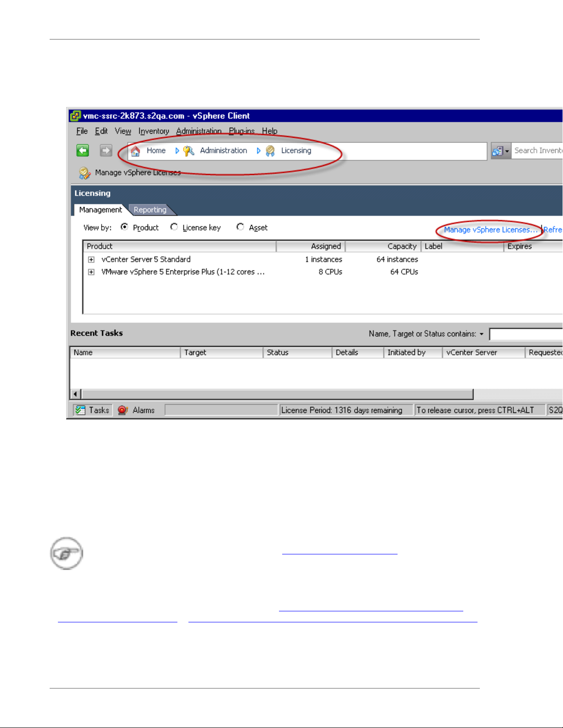Click the green Back navigation arrow
The height and width of the screenshot is (728, 563).
[x=83, y=150]
